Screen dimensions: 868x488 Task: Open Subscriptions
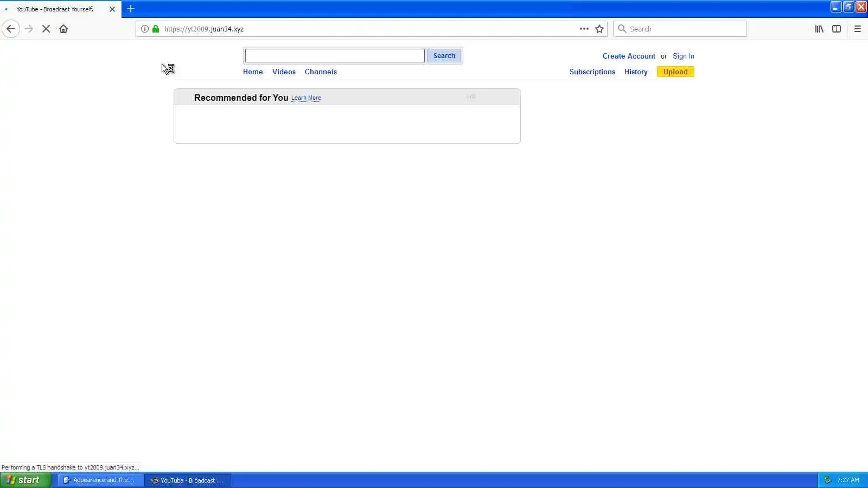click(592, 72)
